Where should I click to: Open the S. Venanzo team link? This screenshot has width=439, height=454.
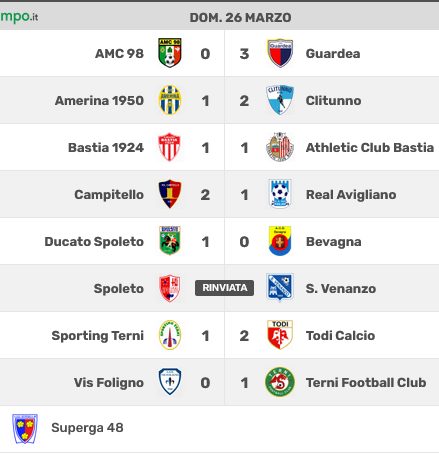tap(341, 288)
